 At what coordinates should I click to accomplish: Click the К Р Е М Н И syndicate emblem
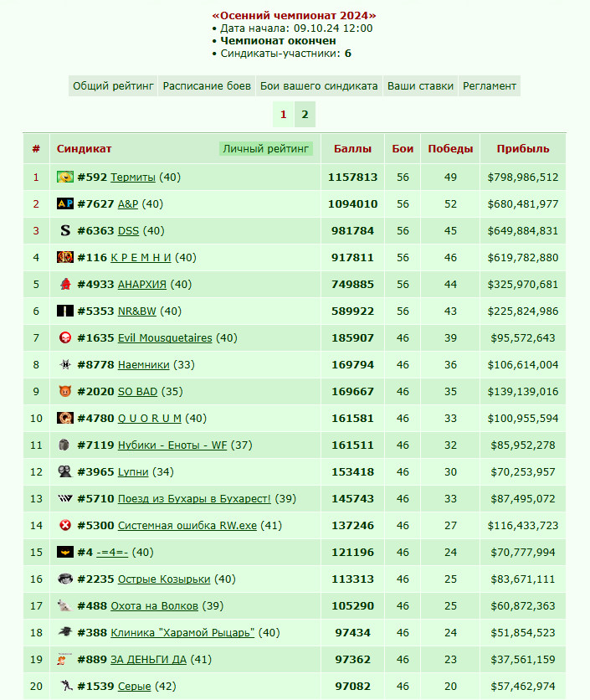click(65, 258)
